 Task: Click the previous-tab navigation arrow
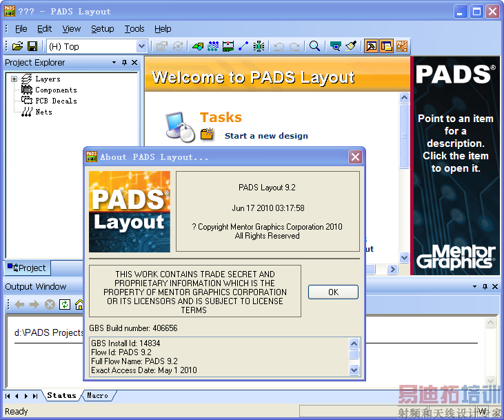point(17,396)
